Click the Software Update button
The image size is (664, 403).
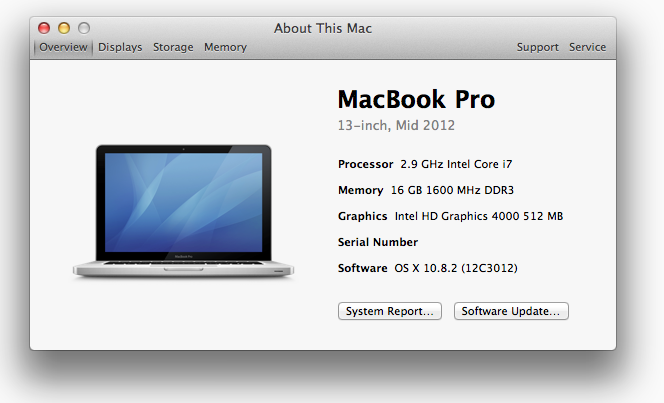tap(511, 311)
